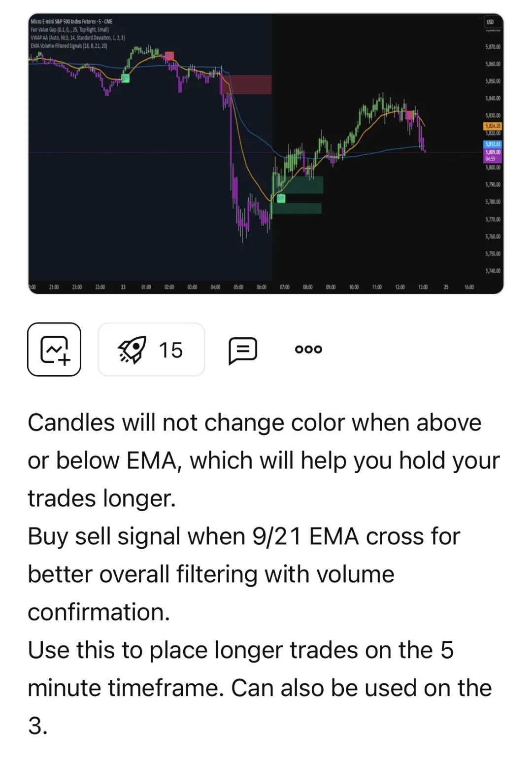Click the add script to chart icon
The height and width of the screenshot is (772, 532).
coord(54,350)
